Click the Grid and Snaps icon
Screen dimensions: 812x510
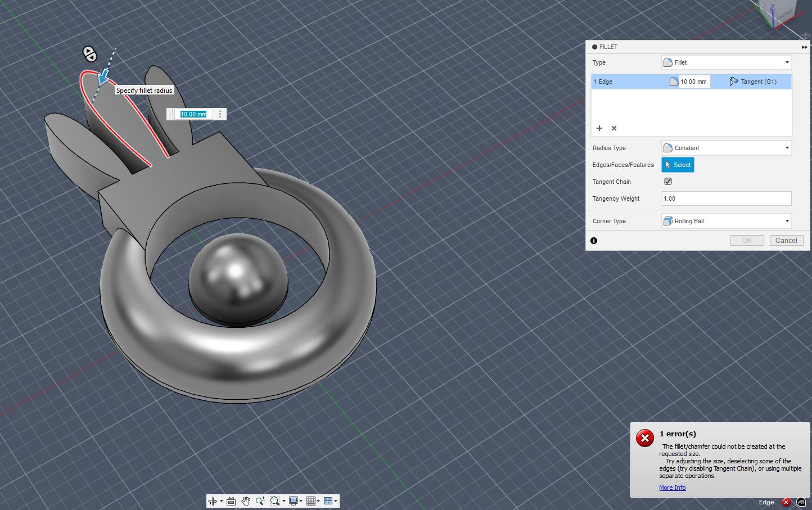click(310, 501)
